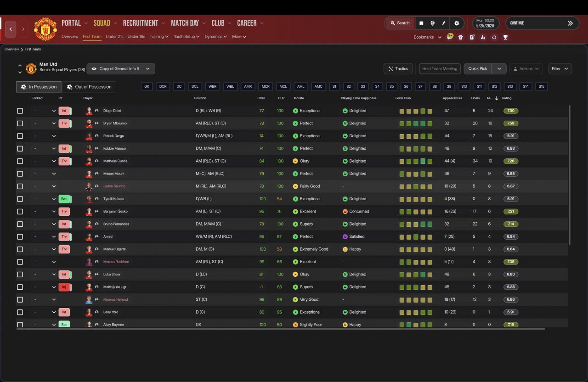Open the Tactics button
Screen dimensions: 588x382
pos(398,69)
